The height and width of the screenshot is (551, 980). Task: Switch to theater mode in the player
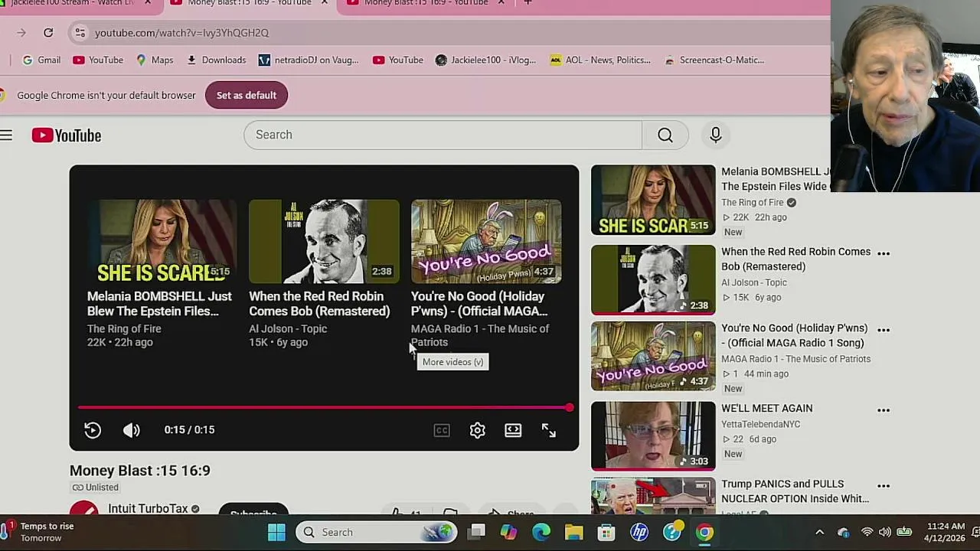[x=513, y=430]
